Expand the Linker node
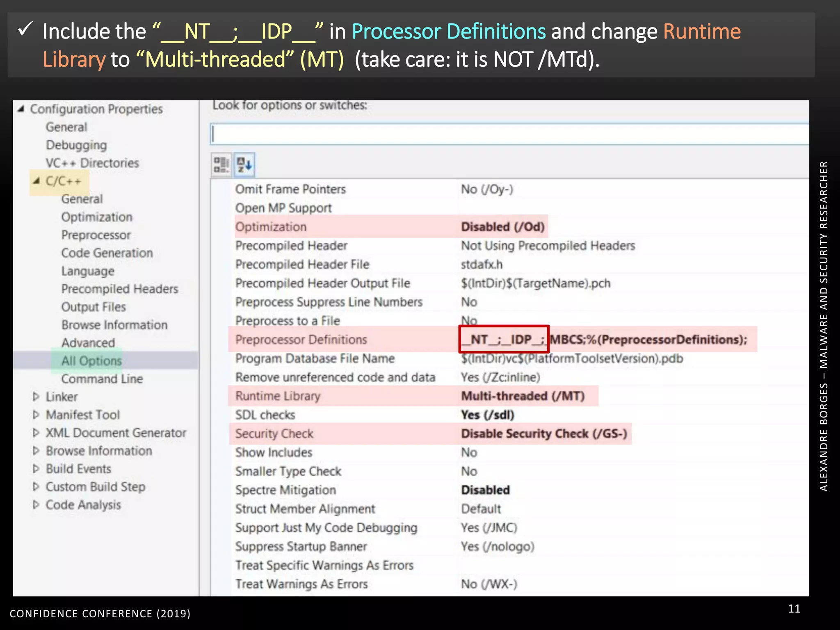Viewport: 840px width, 630px height. pos(36,397)
